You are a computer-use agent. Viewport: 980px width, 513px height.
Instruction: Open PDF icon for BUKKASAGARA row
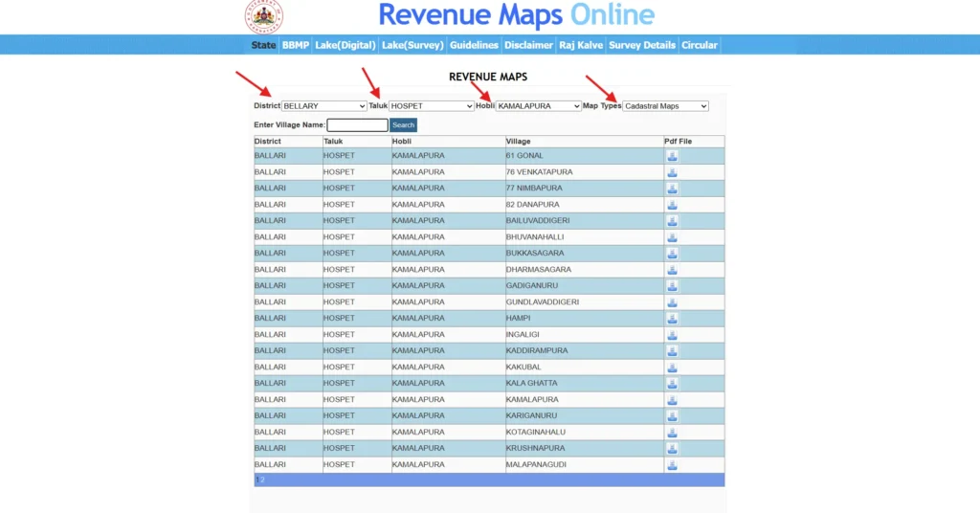(672, 254)
